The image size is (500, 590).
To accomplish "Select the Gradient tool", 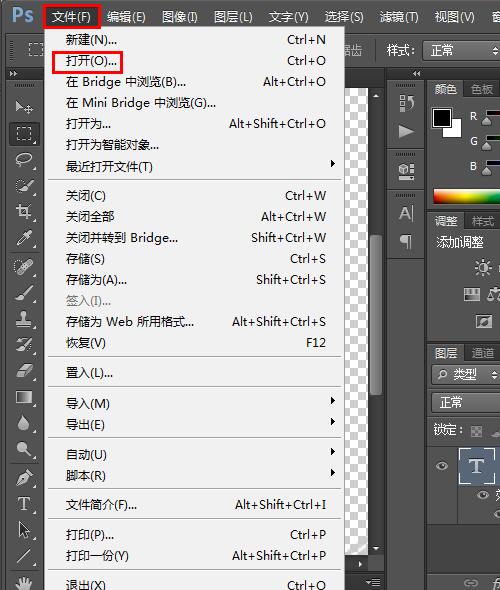I will coord(24,397).
